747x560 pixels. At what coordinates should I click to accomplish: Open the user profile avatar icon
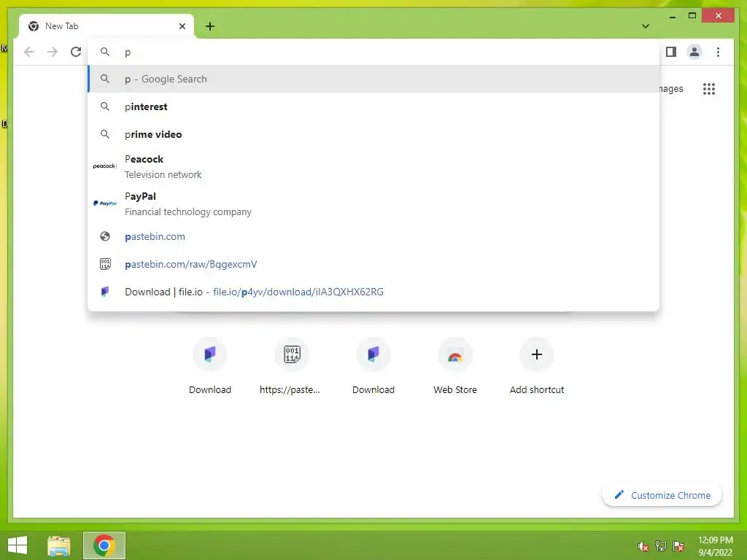pyautogui.click(x=694, y=52)
